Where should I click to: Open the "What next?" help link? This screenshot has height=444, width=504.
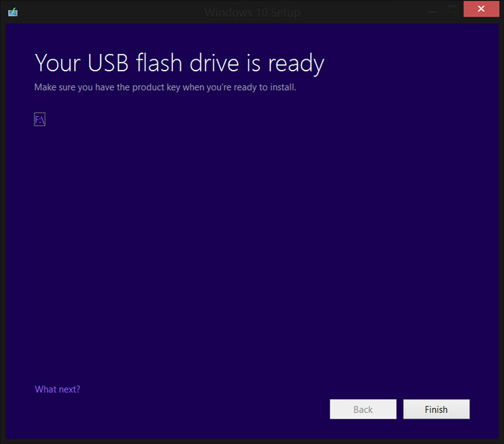point(58,389)
